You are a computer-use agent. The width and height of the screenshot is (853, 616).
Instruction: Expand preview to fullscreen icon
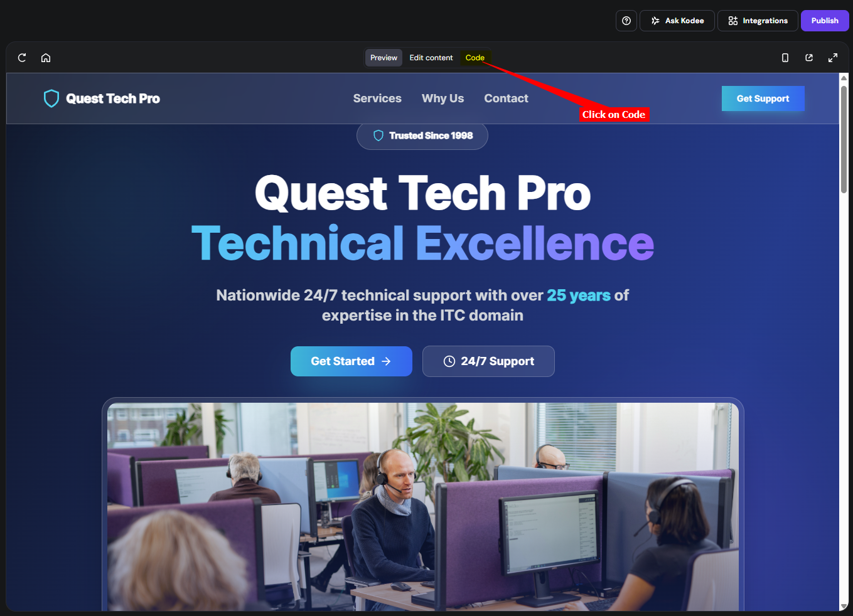tap(833, 58)
